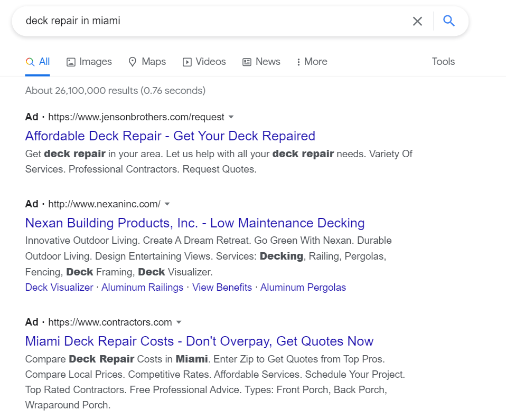506x420 pixels.
Task: Click the Videos tab play icon
Action: [187, 62]
